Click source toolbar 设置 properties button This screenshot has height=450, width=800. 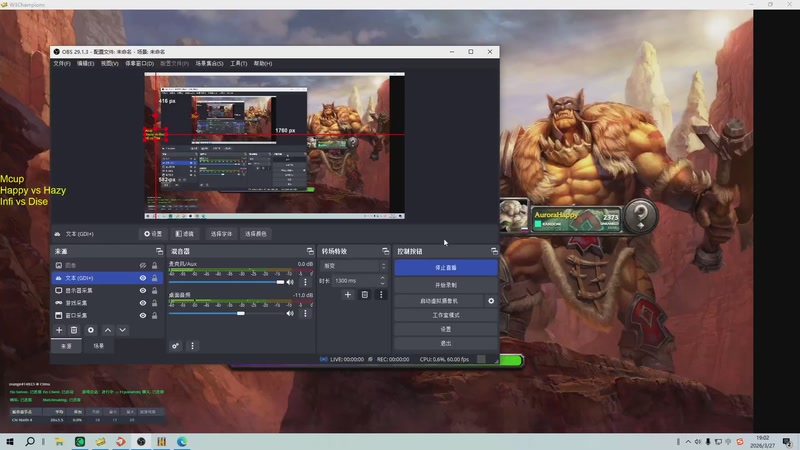click(153, 234)
